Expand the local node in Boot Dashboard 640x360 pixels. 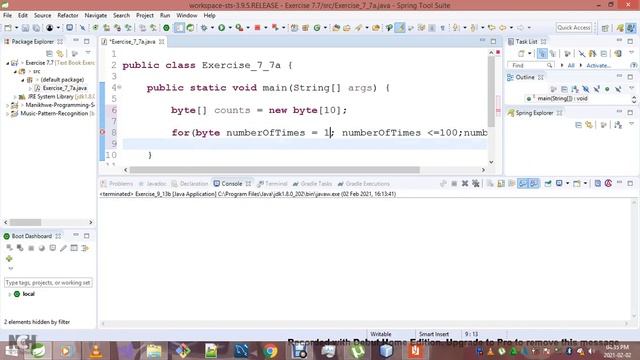click(x=10, y=294)
